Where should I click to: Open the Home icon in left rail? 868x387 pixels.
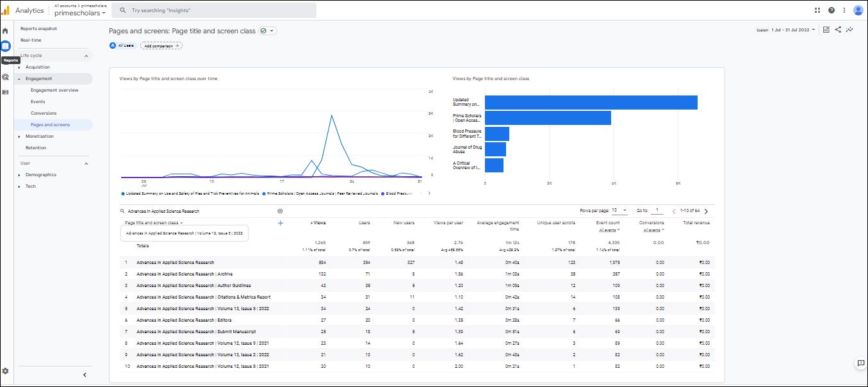coord(5,31)
